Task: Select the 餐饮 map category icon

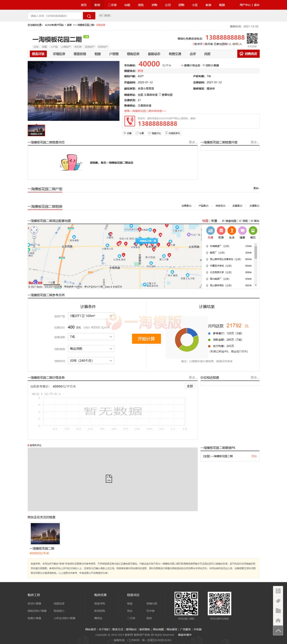Action: click(253, 231)
